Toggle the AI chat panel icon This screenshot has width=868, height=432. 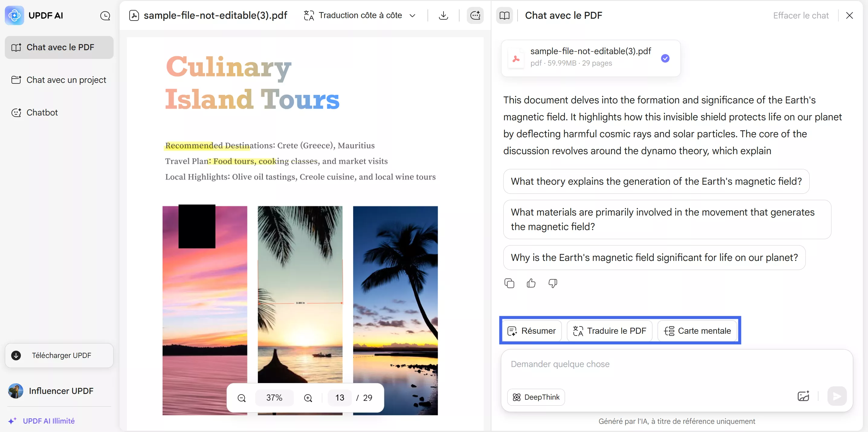pos(475,15)
